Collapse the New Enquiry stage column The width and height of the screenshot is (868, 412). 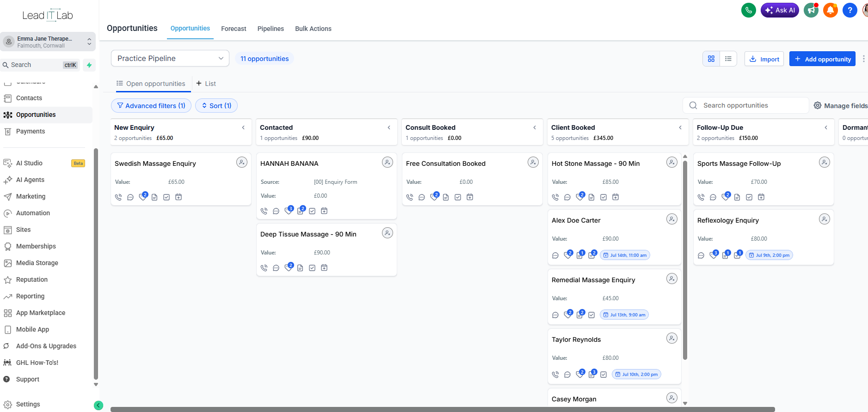tap(243, 127)
